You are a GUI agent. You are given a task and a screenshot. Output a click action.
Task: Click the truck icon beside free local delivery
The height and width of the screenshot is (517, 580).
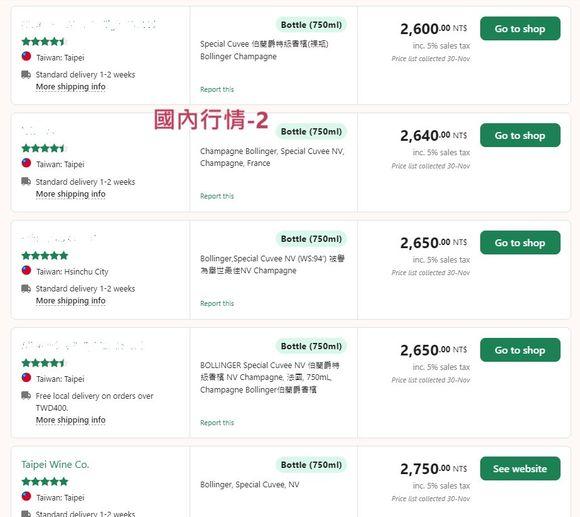click(x=26, y=395)
